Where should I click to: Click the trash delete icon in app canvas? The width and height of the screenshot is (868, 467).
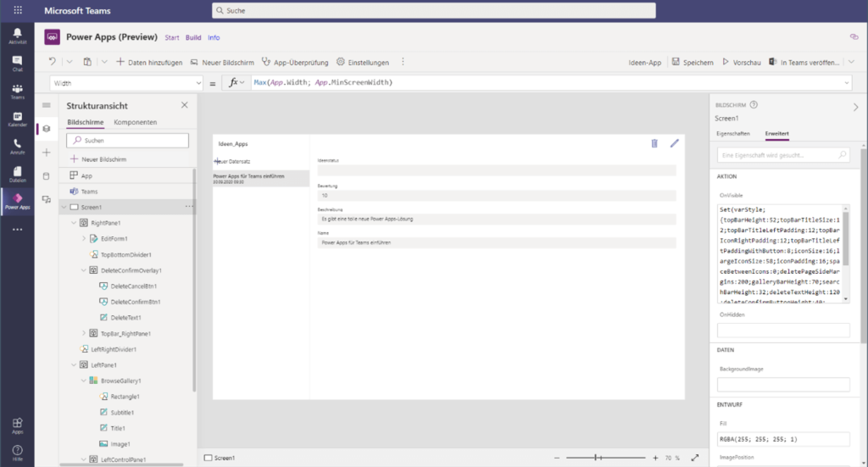click(x=654, y=143)
